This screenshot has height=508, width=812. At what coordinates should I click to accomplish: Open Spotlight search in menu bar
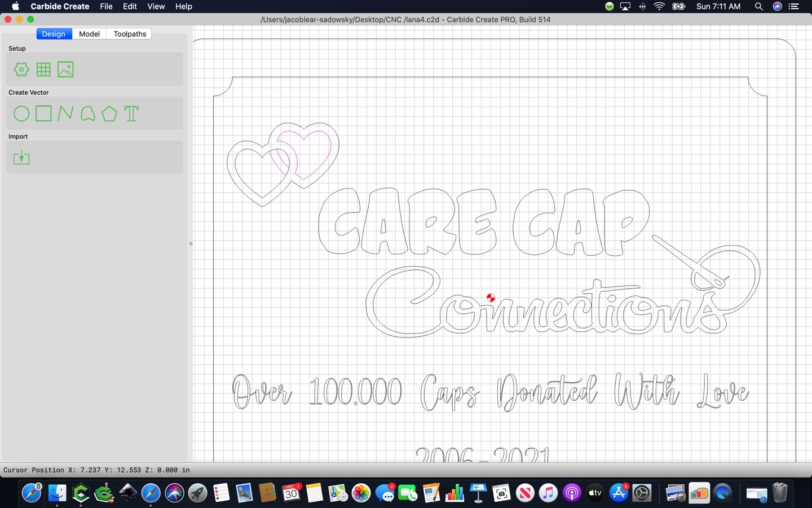point(758,6)
